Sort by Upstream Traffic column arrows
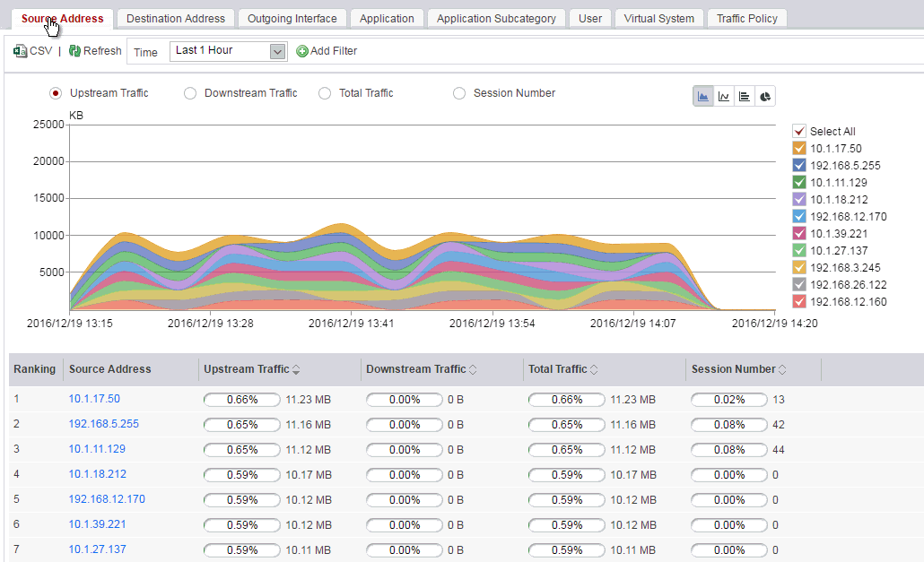Screen dimensions: 924x562 coord(296,369)
